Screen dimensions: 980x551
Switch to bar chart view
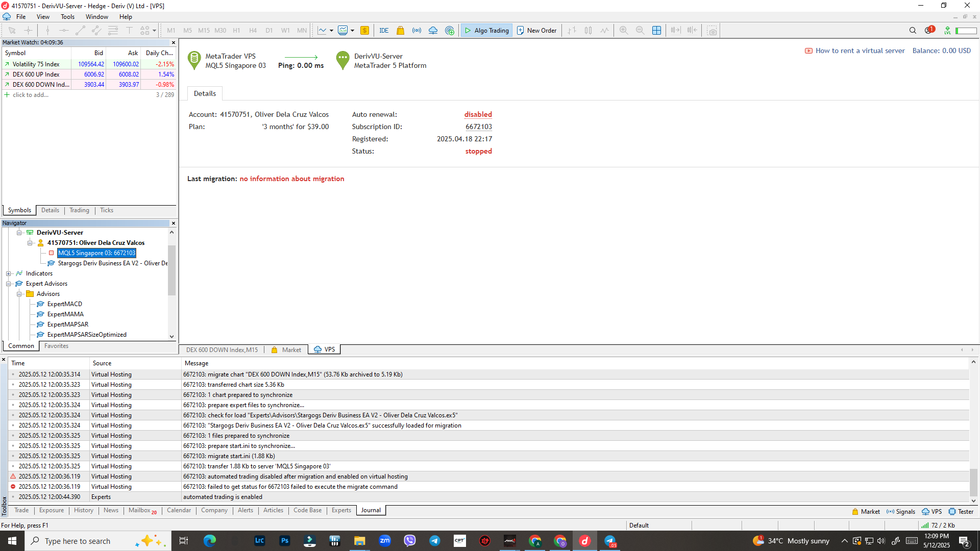[572, 31]
